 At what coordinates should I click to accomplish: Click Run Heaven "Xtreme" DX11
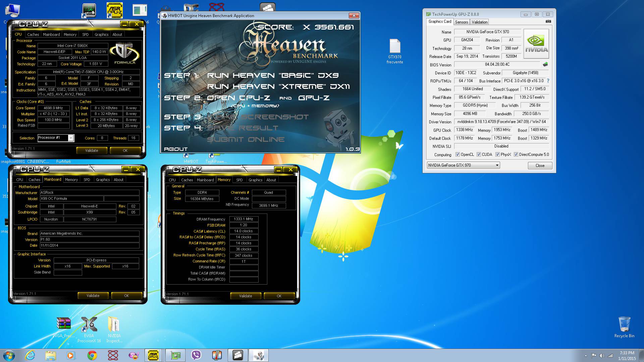click(x=278, y=86)
